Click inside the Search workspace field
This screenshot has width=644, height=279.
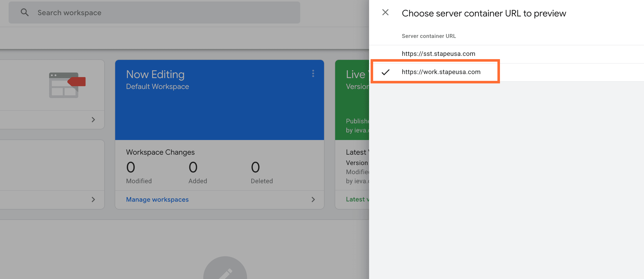pyautogui.click(x=152, y=12)
